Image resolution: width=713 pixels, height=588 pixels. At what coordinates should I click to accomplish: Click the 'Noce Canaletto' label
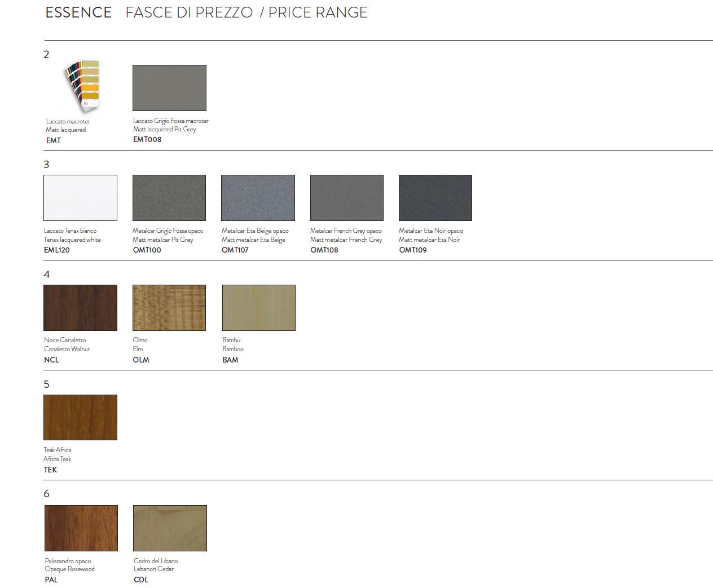65,340
